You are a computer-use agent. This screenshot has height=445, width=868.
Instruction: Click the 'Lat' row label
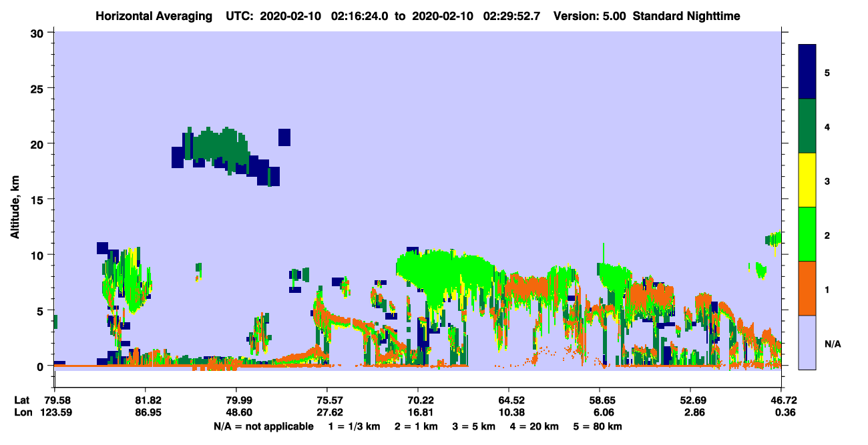[22, 400]
